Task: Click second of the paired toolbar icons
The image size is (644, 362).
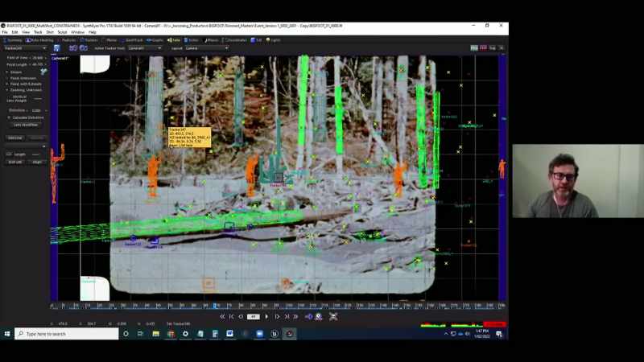Action: (84, 48)
